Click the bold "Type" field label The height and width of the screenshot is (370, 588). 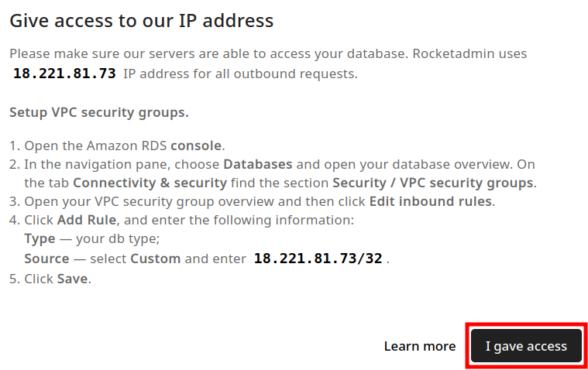click(x=40, y=238)
